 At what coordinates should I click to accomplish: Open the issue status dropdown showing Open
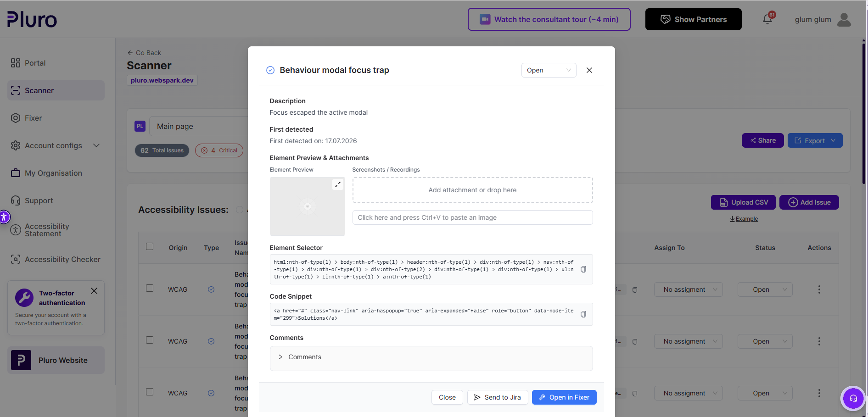point(549,70)
